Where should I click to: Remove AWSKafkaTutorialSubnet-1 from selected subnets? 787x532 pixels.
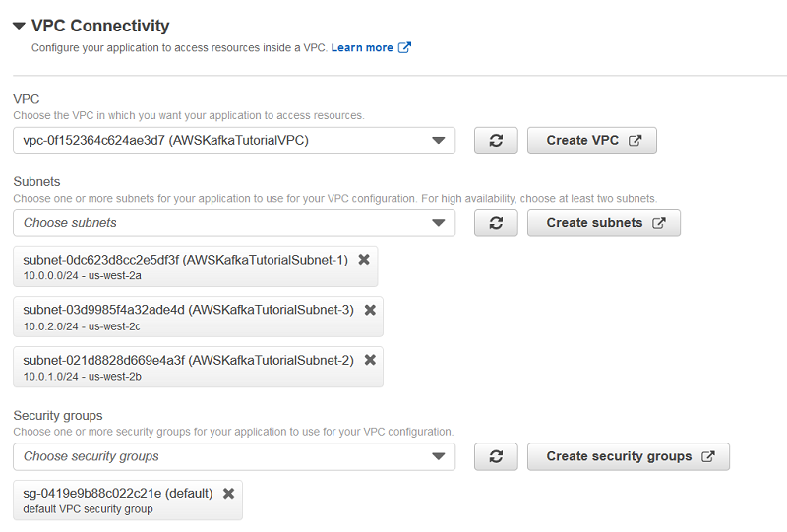coord(364,259)
